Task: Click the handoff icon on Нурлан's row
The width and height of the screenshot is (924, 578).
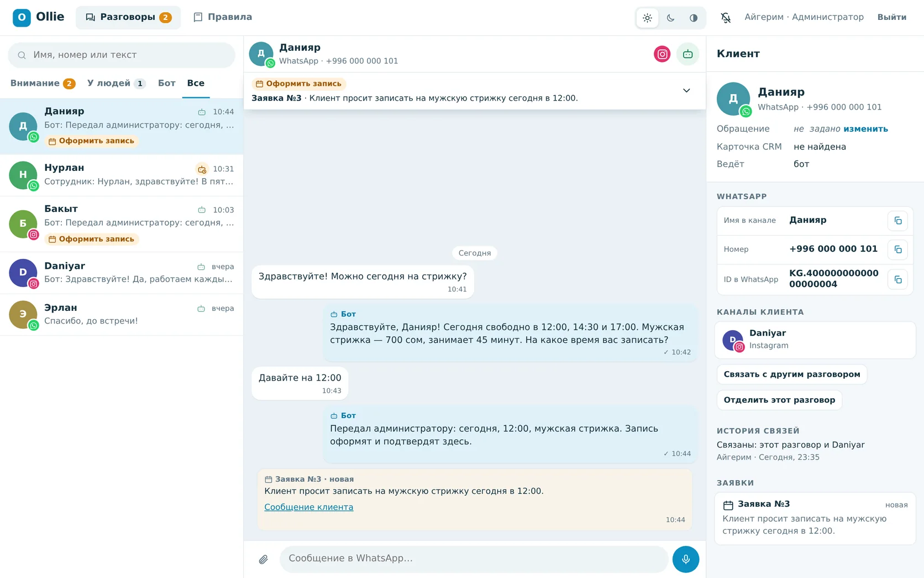Action: (202, 169)
